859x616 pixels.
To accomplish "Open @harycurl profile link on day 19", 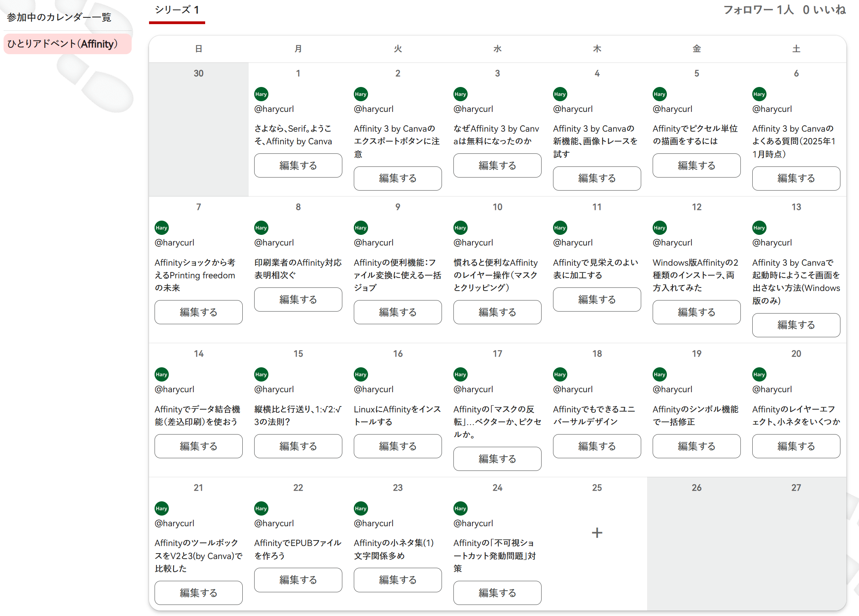I will (x=672, y=389).
